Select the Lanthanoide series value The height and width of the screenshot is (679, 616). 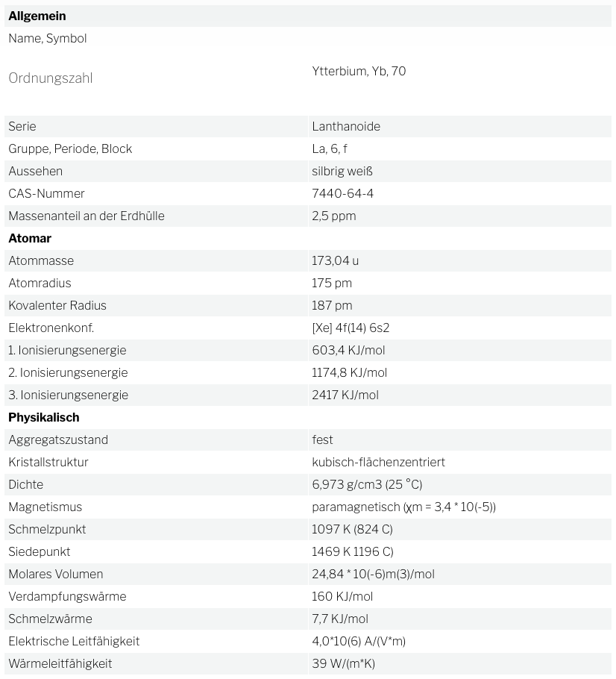click(346, 126)
